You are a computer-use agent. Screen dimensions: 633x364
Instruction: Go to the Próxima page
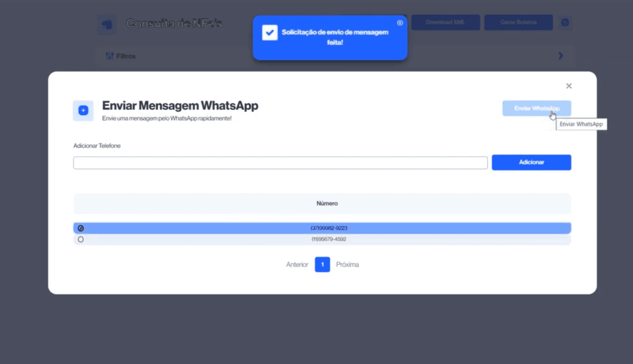coord(347,265)
